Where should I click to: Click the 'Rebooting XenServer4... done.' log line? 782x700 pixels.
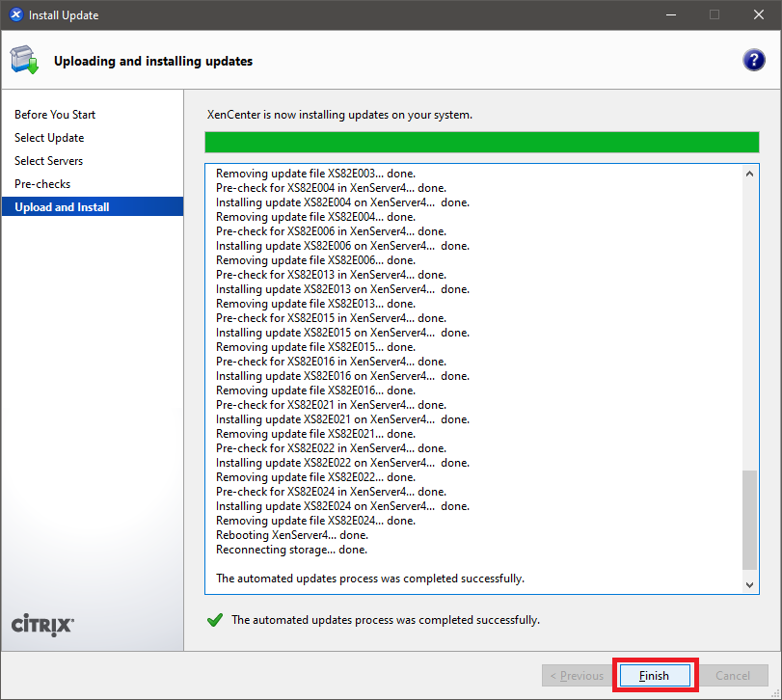click(292, 535)
